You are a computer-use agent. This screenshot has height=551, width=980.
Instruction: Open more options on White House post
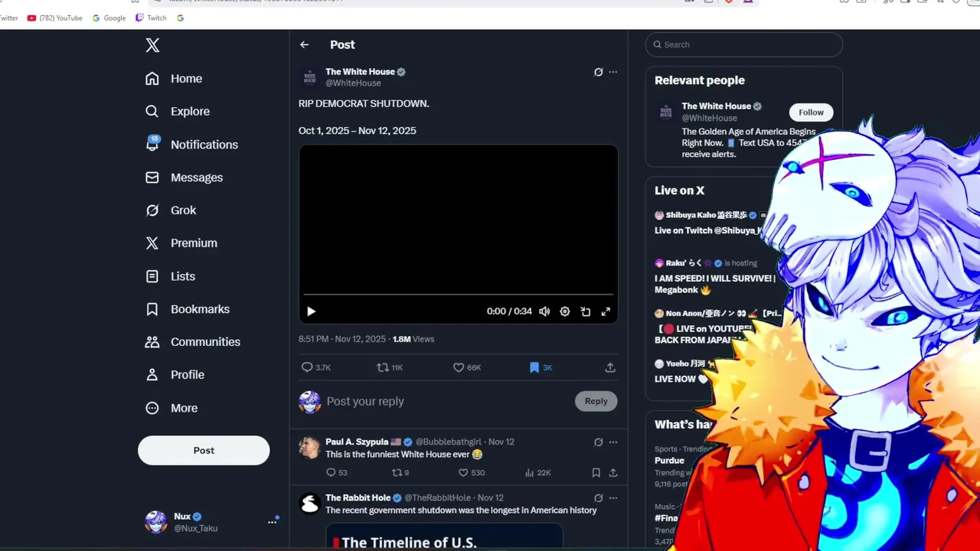coord(612,72)
